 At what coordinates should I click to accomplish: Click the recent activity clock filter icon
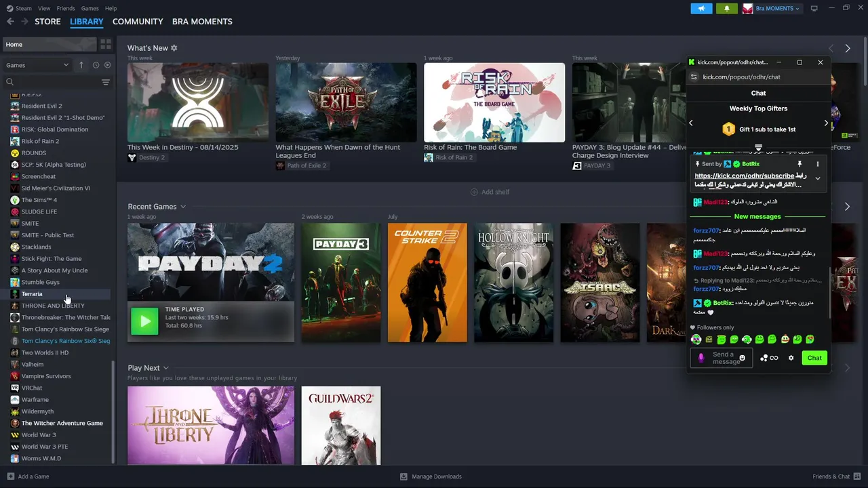pyautogui.click(x=96, y=65)
